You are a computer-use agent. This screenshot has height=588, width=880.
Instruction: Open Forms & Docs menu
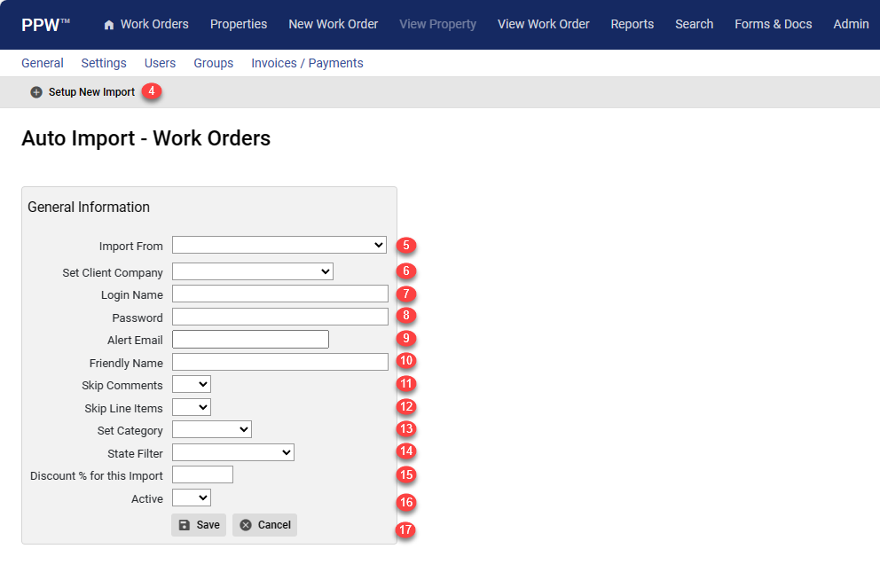click(774, 24)
